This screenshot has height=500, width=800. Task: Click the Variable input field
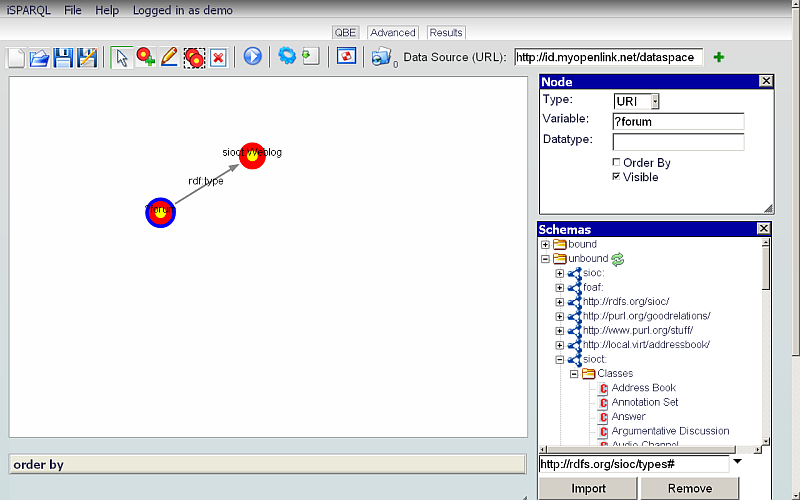[678, 121]
